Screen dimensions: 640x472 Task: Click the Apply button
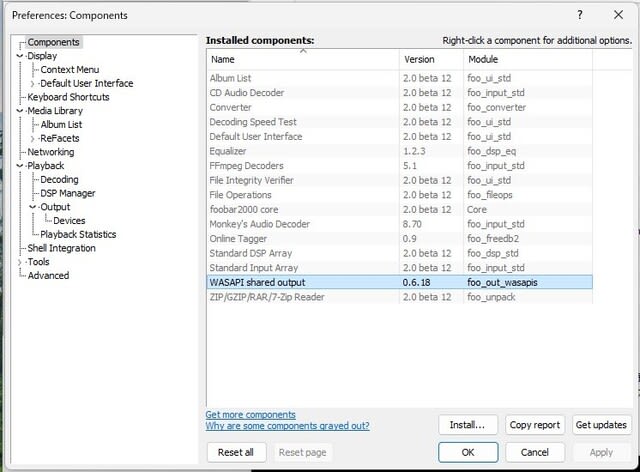(x=601, y=452)
